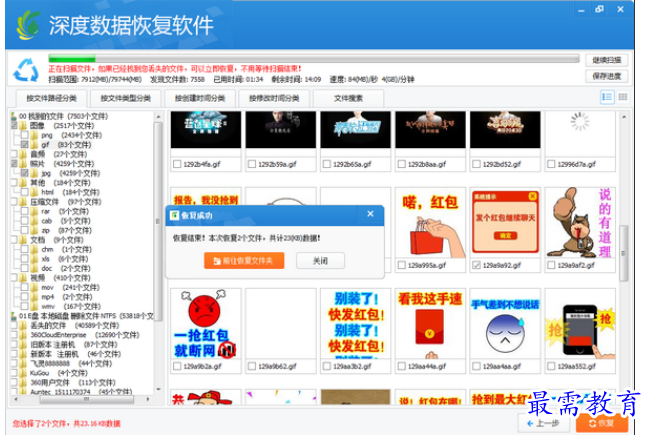Open the 按文件类型分类 tab
Image resolution: width=649 pixels, height=435 pixels.
point(125,99)
